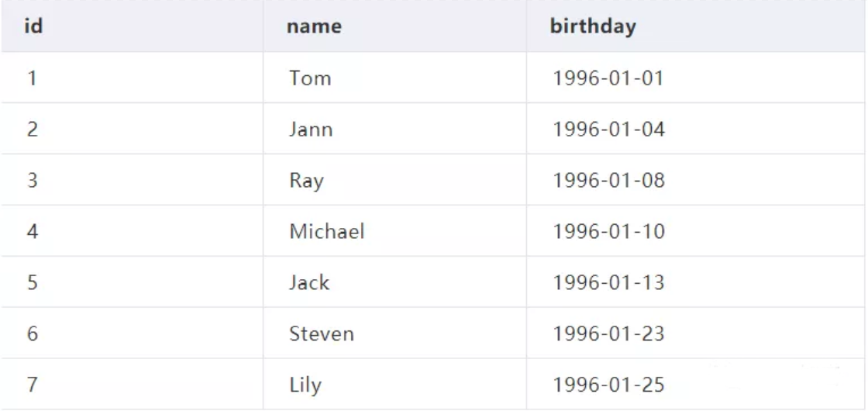Click birthday cell 1996-01-10
Viewport: 868px width, 411px height.
pyautogui.click(x=608, y=232)
